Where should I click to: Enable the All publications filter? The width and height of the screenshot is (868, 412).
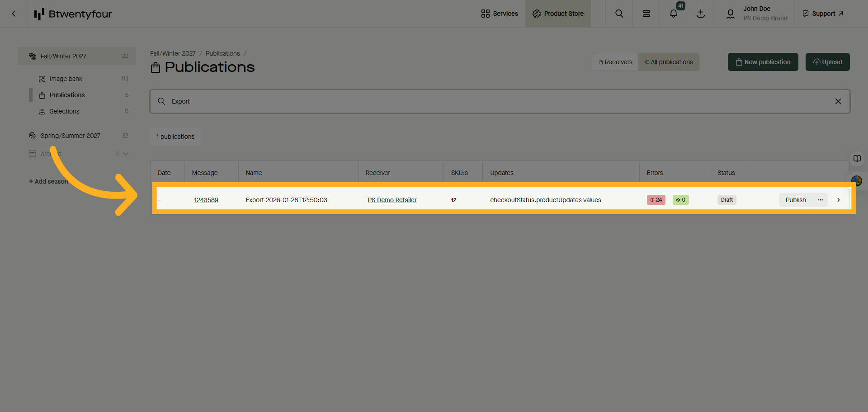coord(669,62)
